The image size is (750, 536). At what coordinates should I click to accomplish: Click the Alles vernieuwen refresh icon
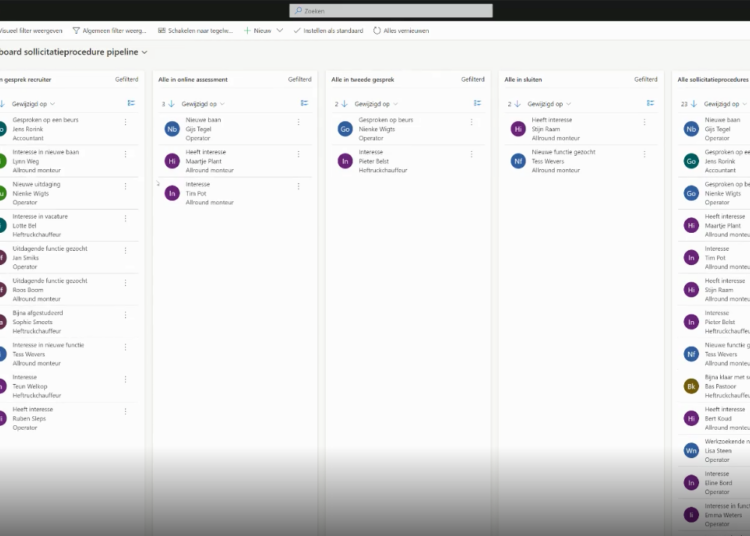(x=377, y=31)
